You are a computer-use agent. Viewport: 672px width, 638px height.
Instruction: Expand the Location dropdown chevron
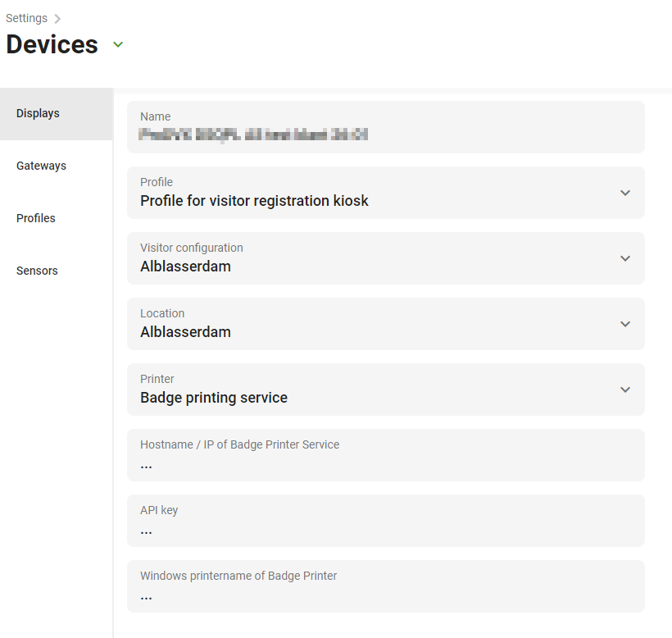click(625, 324)
